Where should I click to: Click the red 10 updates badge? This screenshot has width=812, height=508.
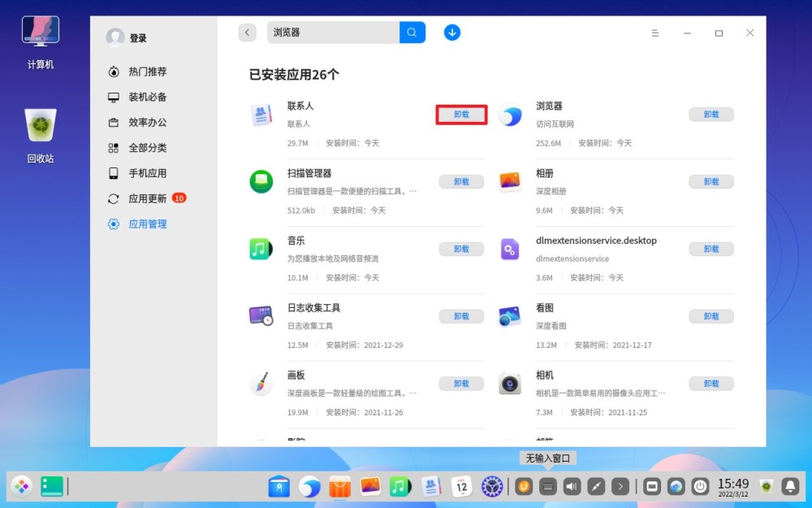click(179, 198)
